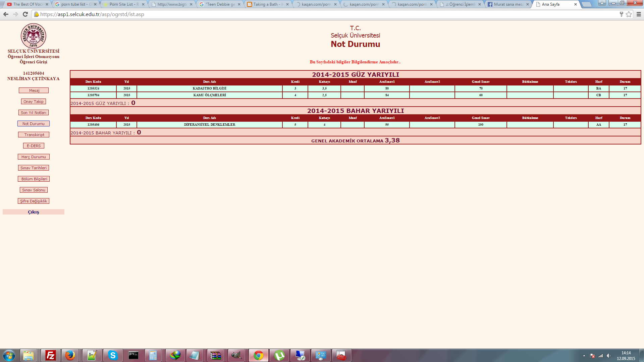
Task: Open Harç Durumu page
Action: 34,157
